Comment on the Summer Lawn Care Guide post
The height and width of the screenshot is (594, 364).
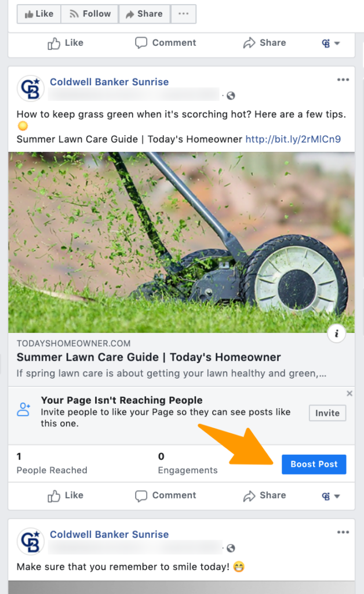click(166, 495)
